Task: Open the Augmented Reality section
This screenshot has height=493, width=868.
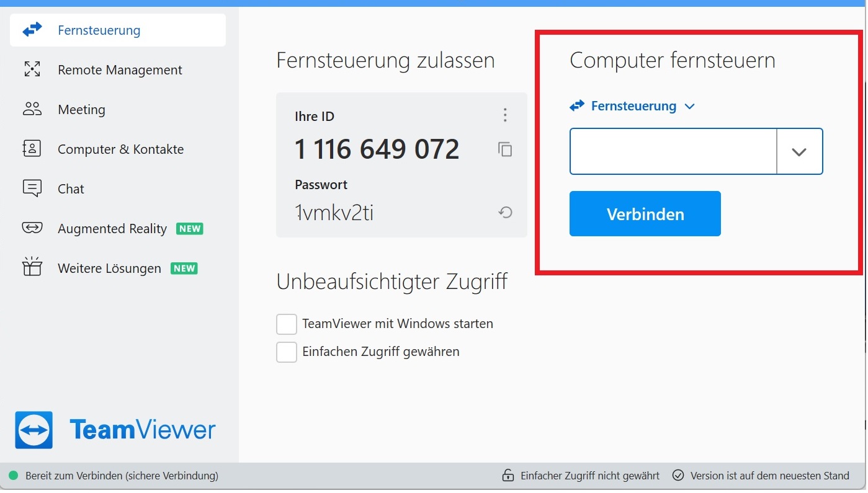Action: [118, 228]
